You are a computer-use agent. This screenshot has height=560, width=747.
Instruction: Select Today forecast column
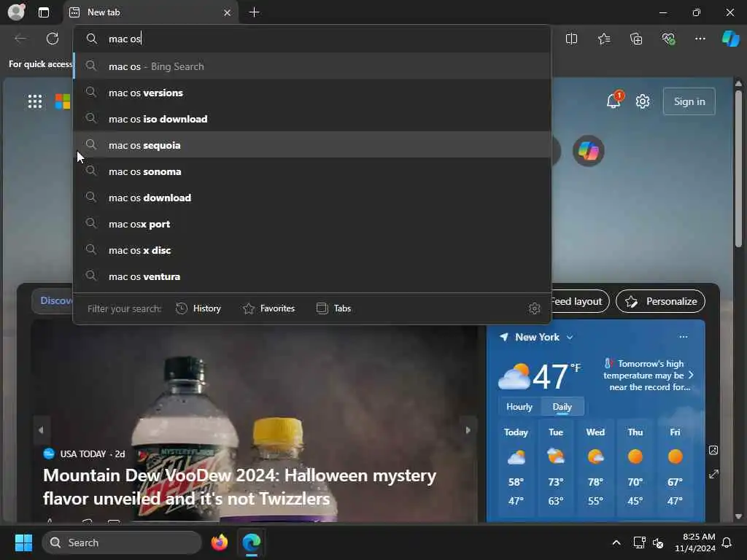[x=516, y=467]
